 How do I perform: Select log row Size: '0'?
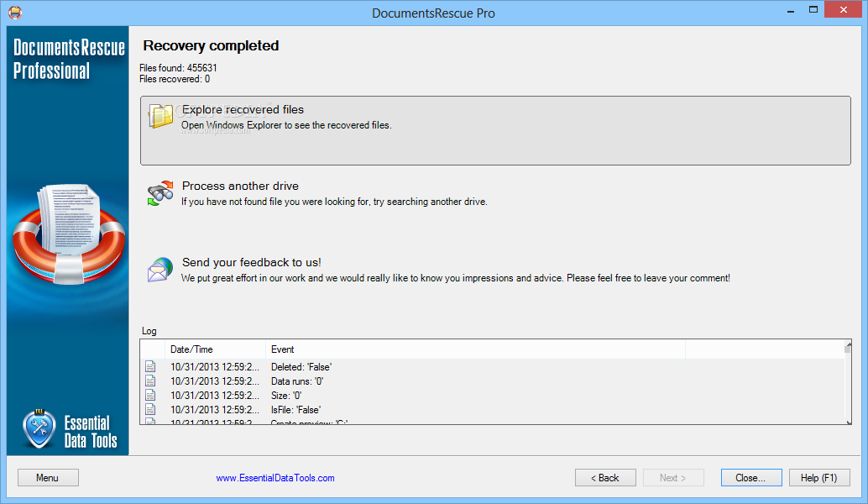tap(493, 396)
